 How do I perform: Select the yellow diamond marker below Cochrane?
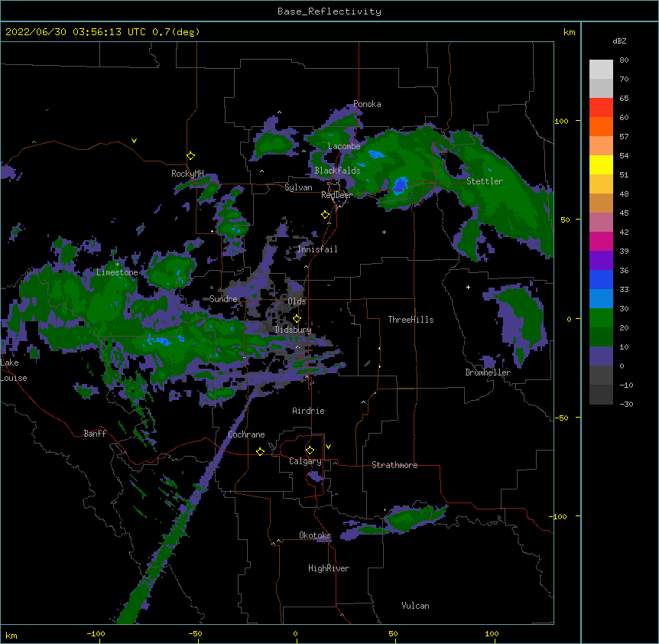[x=260, y=451]
